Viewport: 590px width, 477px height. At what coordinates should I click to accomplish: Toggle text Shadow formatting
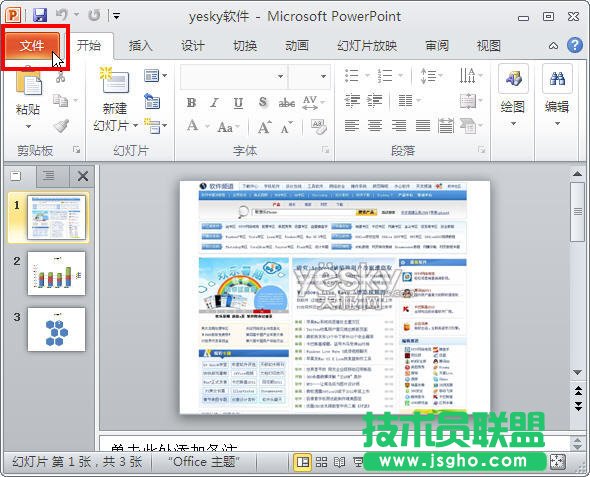(x=263, y=102)
